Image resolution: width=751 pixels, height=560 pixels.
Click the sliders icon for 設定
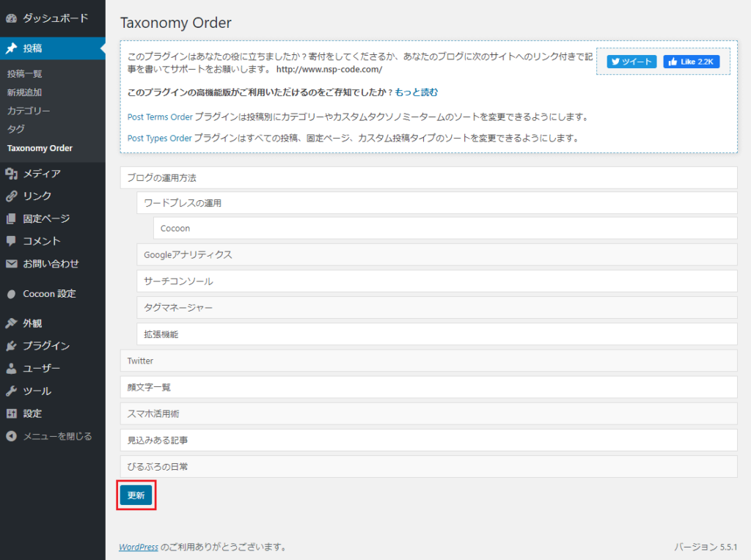pos(12,413)
